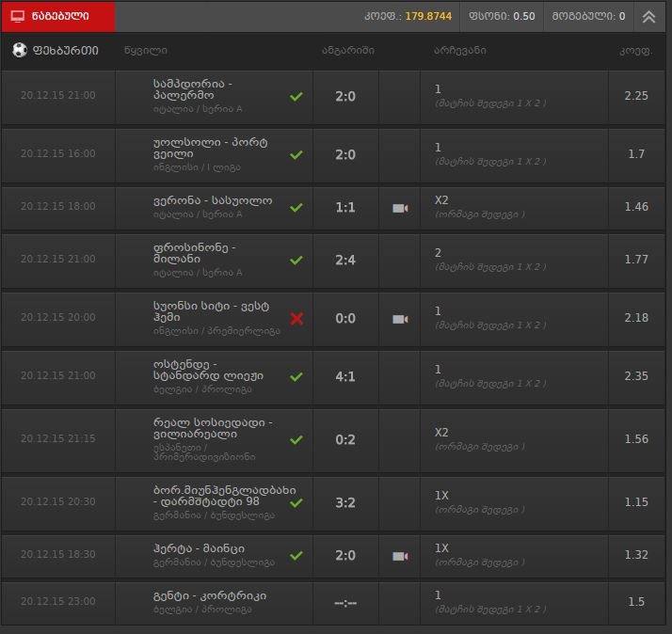Image resolution: width=672 pixels, height=634 pixels.
Task: Click odds 1.5 for გენტი match
Action: point(636,601)
